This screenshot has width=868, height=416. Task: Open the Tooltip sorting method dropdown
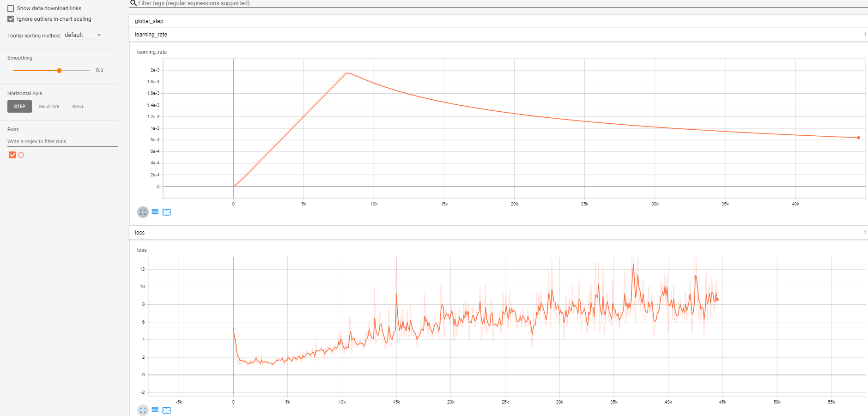[84, 35]
